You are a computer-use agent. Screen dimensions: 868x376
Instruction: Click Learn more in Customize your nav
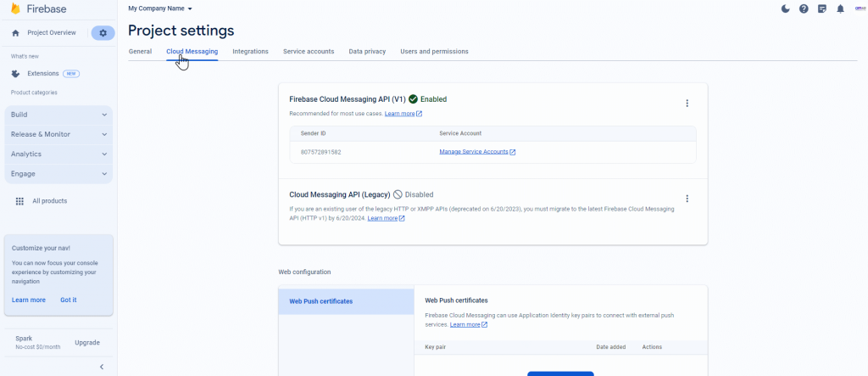tap(29, 300)
